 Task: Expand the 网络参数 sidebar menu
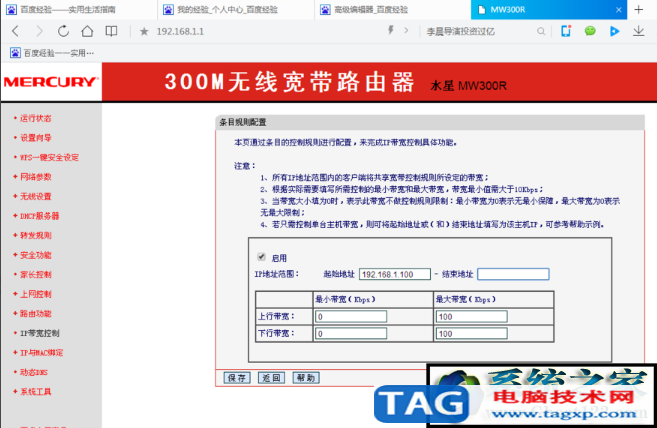tap(36, 176)
